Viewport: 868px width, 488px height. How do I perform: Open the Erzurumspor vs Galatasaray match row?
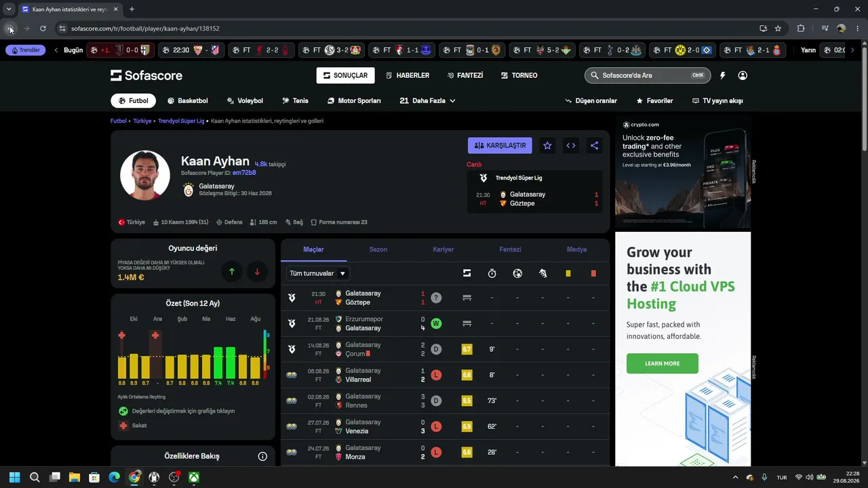pos(445,324)
